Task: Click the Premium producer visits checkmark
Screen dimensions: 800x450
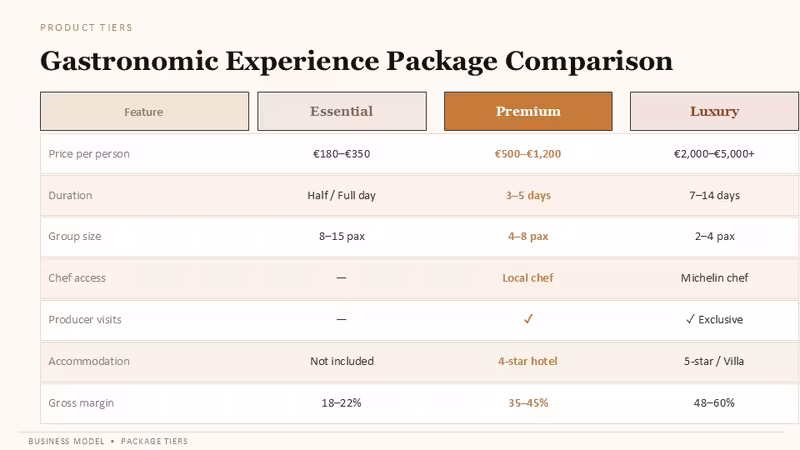Action: [x=528, y=319]
